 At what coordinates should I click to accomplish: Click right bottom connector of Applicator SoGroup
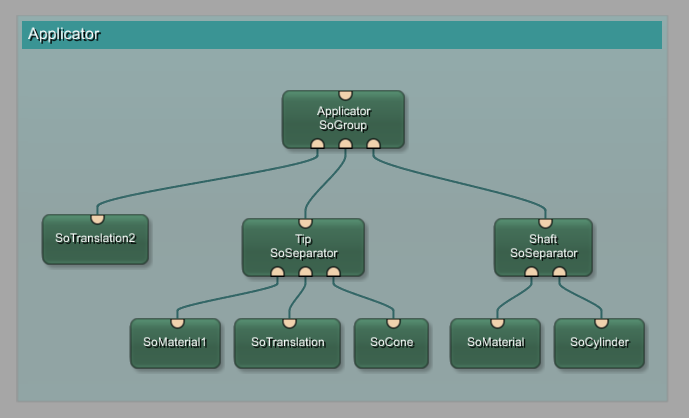pos(373,143)
